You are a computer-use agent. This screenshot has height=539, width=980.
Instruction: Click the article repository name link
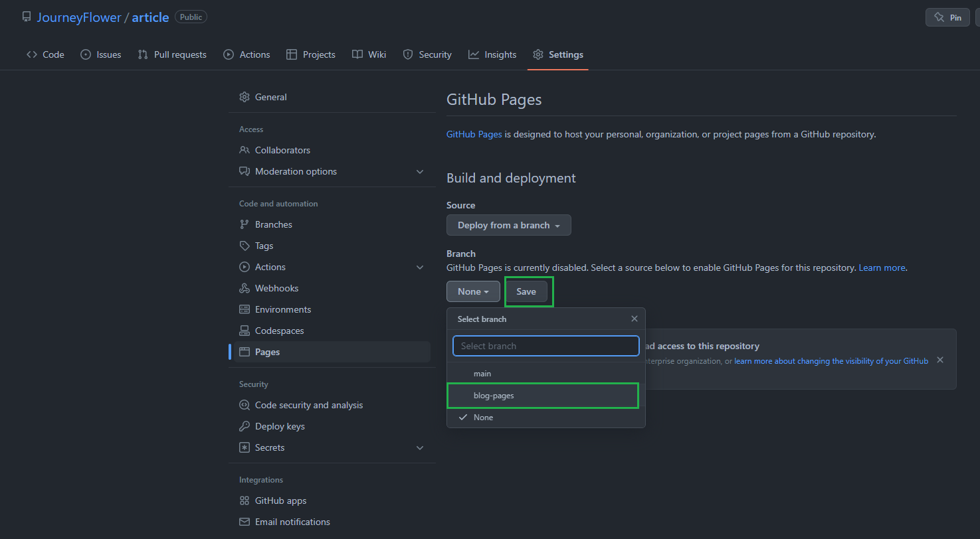click(150, 17)
